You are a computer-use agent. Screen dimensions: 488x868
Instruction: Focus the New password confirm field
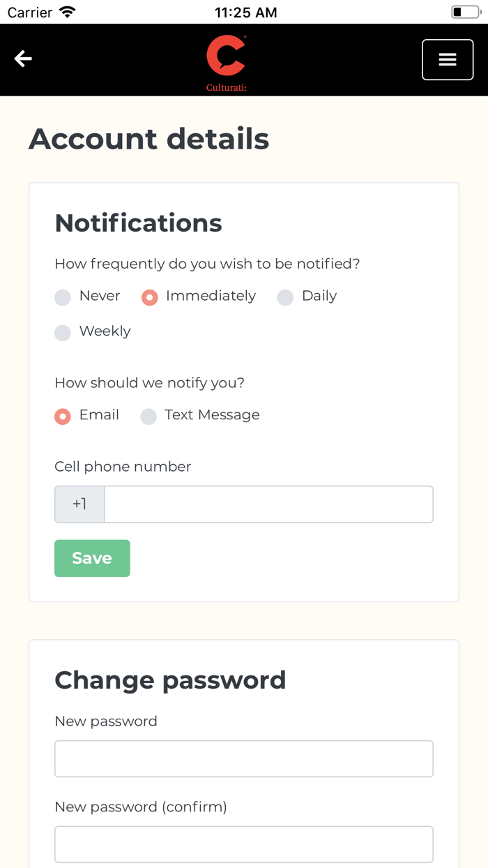click(x=244, y=844)
